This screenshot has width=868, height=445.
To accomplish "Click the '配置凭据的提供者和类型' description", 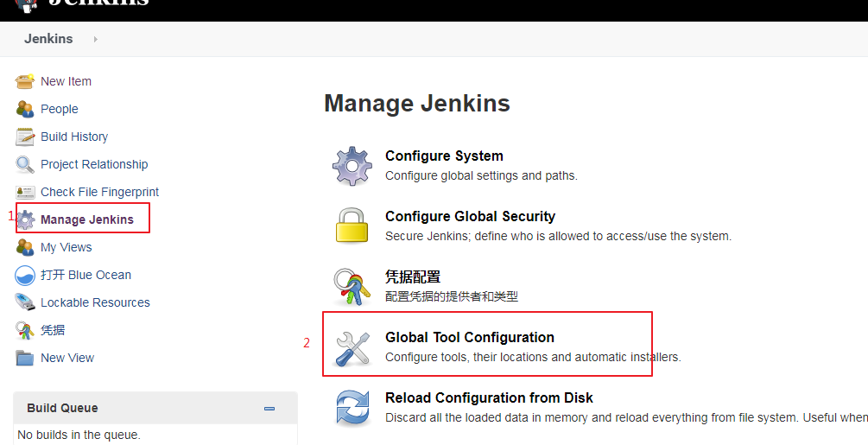I will pos(452,296).
